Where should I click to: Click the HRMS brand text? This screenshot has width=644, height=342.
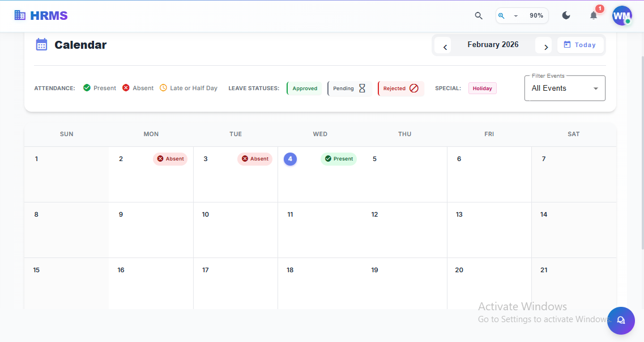click(49, 16)
